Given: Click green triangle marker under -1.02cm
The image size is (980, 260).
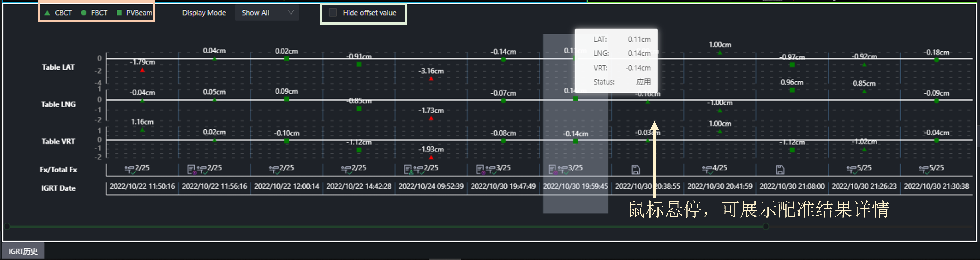Looking at the screenshot, I should 864,149.
